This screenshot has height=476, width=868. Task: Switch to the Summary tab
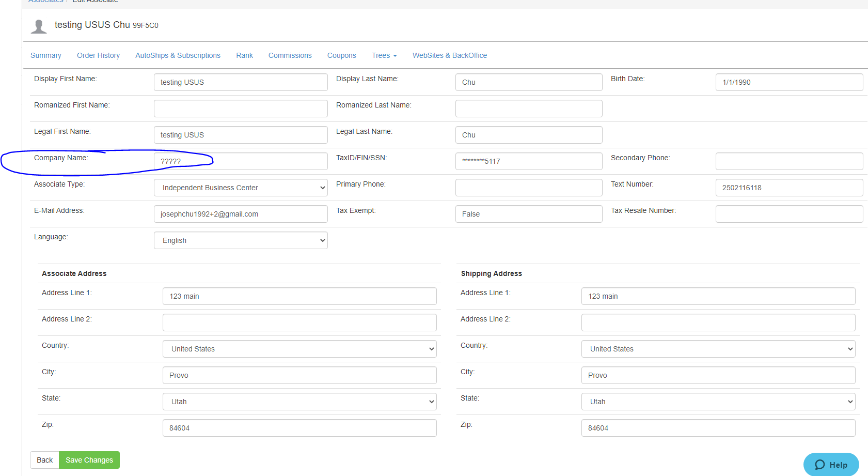pyautogui.click(x=45, y=55)
